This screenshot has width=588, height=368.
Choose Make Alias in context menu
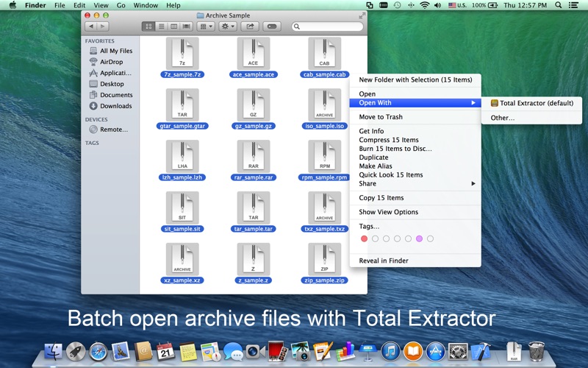pyautogui.click(x=415, y=166)
